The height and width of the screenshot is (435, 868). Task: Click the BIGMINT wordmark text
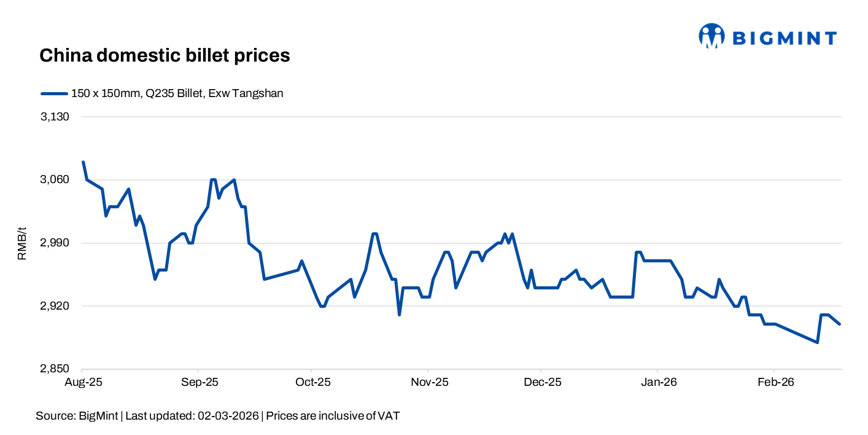pyautogui.click(x=785, y=38)
